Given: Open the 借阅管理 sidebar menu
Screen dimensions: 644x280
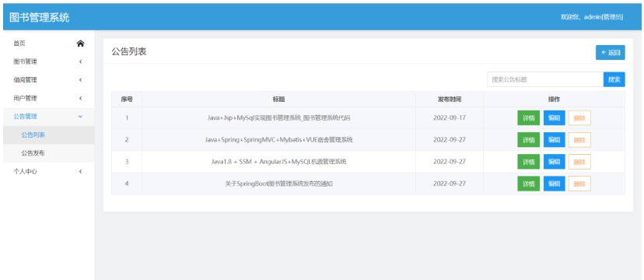Looking at the screenshot, I should click(x=49, y=79).
